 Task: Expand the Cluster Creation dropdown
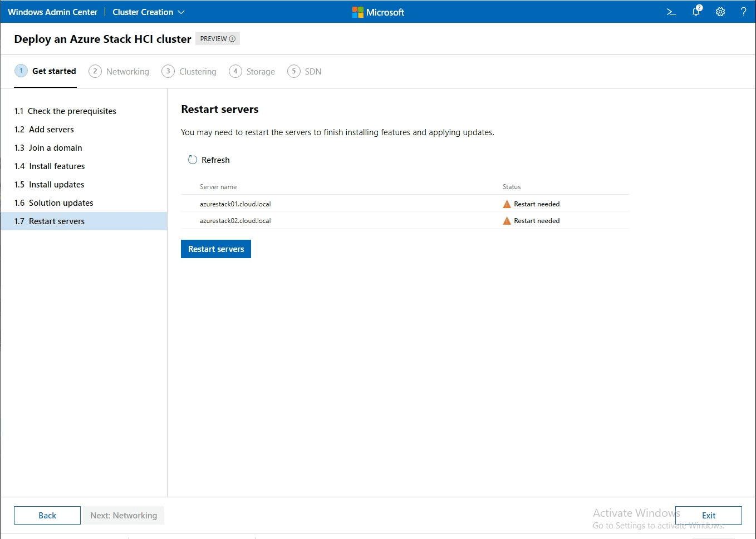click(x=181, y=12)
